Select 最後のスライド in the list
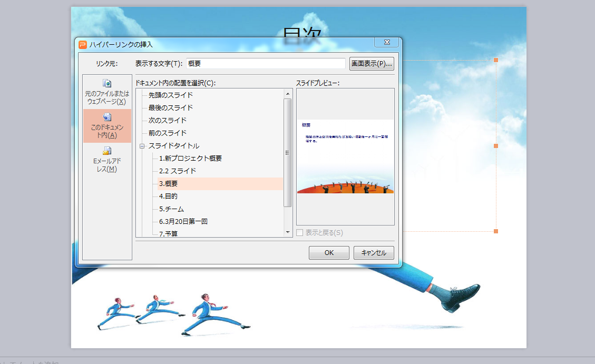 tap(171, 107)
